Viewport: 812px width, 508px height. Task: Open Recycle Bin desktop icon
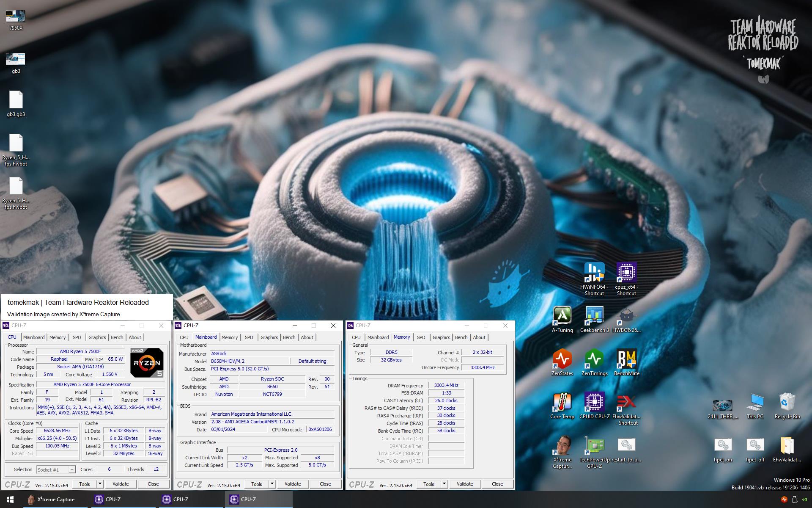pyautogui.click(x=787, y=405)
